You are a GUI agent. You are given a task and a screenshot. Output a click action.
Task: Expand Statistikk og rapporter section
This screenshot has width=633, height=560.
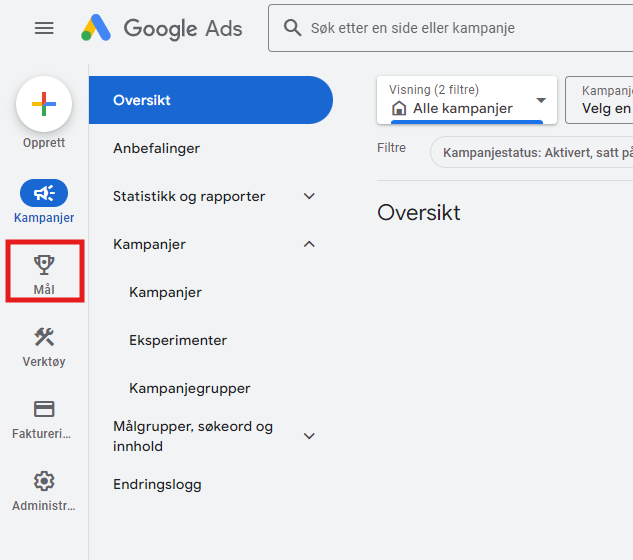point(309,196)
